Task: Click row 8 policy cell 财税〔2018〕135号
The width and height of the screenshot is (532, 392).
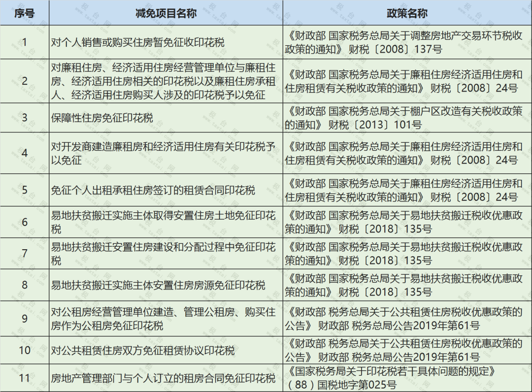Action: coord(407,285)
